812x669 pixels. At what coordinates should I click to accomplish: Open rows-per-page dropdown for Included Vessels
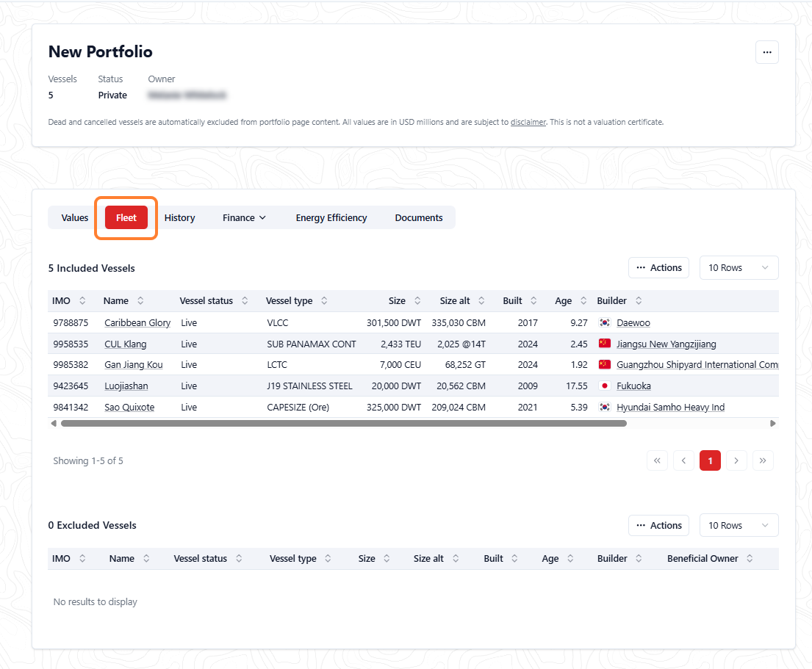[x=739, y=267]
